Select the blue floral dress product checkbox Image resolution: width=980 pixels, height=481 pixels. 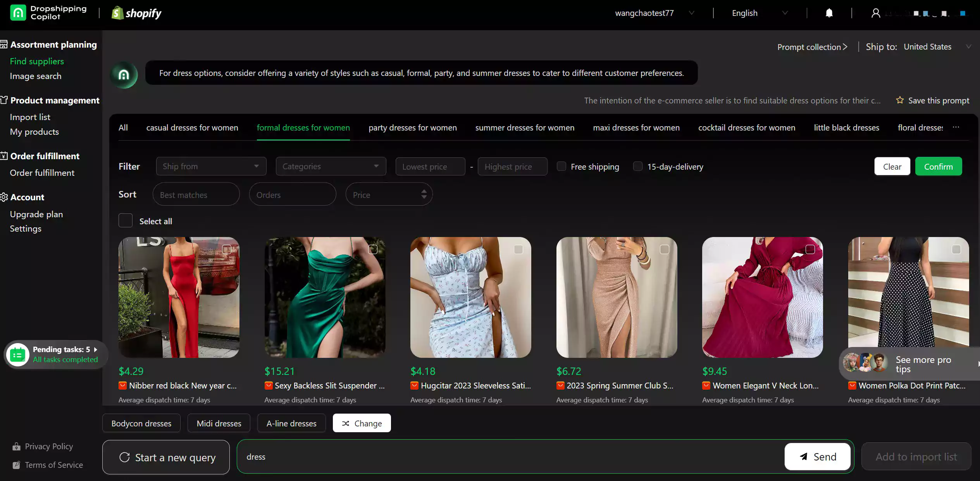(518, 249)
